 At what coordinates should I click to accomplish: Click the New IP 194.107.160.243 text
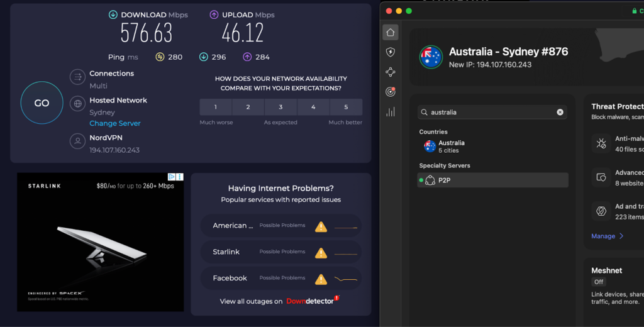tap(490, 65)
